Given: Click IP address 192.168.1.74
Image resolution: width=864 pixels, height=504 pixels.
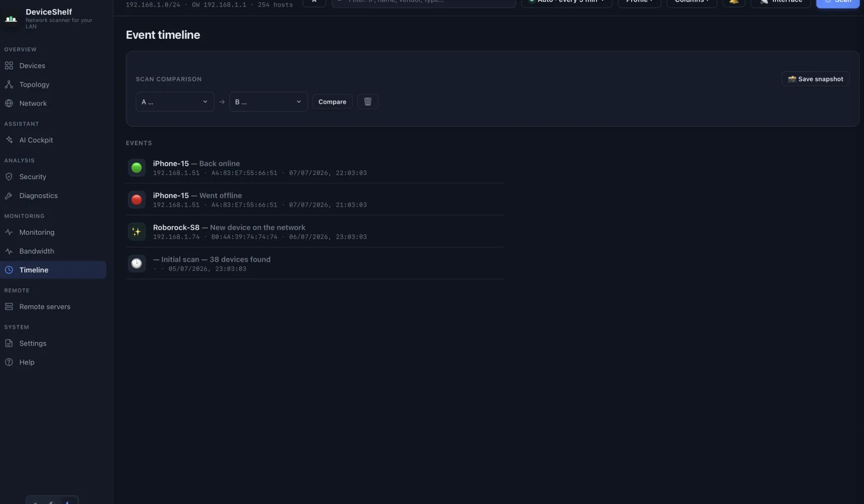Looking at the screenshot, I should point(176,237).
